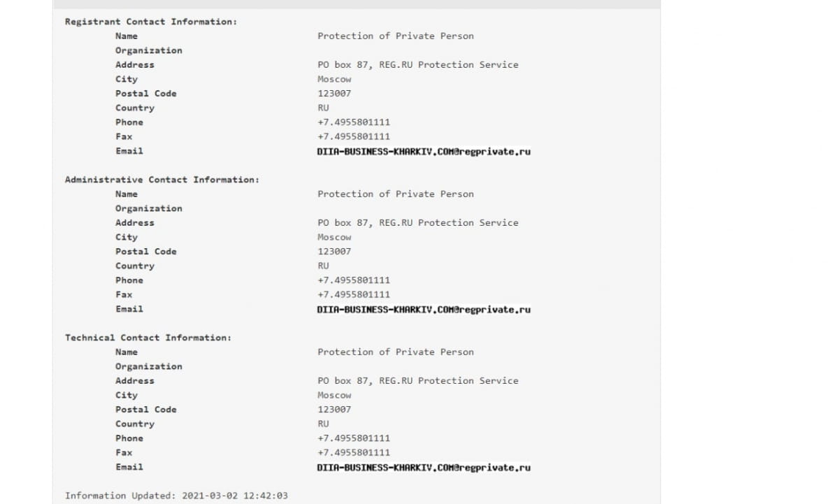Click the Registrant phone number +7.4955801111

click(354, 122)
